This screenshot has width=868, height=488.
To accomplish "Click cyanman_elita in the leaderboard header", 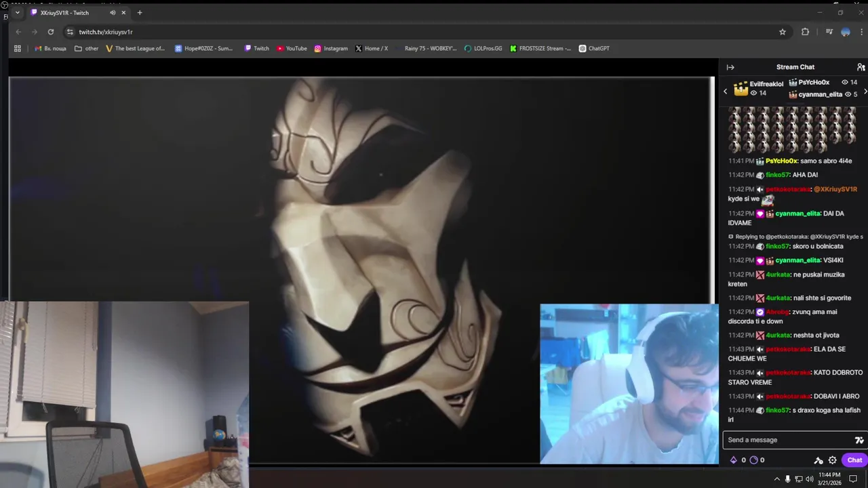I will coord(821,95).
